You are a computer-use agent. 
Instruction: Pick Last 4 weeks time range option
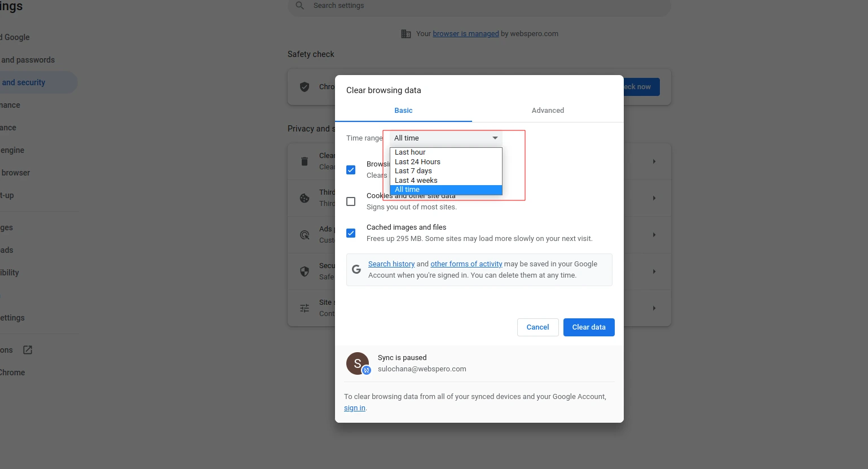click(x=416, y=181)
